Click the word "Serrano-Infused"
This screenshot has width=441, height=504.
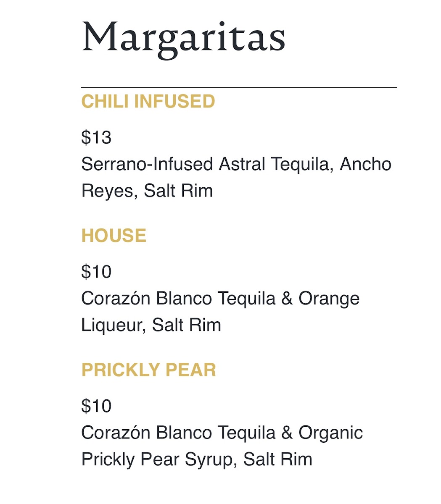point(147,164)
